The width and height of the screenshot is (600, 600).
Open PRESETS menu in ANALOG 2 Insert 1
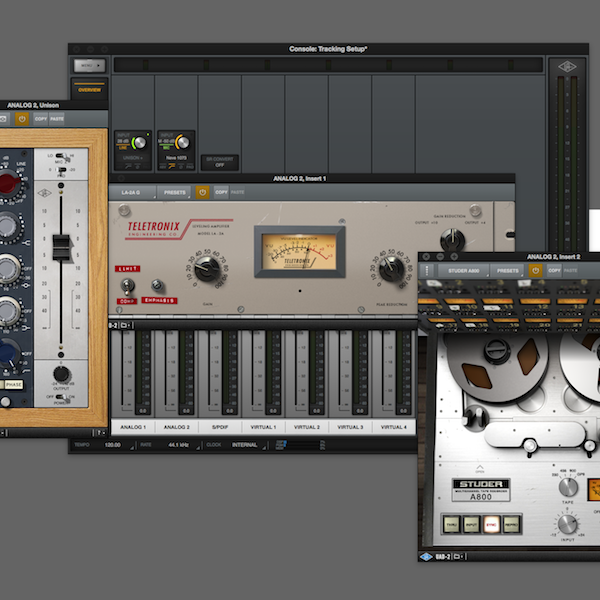(x=174, y=192)
